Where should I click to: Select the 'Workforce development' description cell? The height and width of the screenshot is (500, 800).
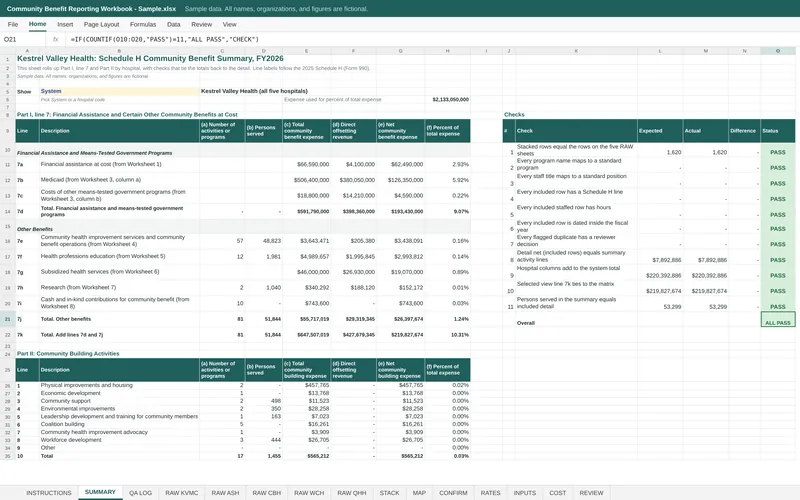(x=119, y=440)
